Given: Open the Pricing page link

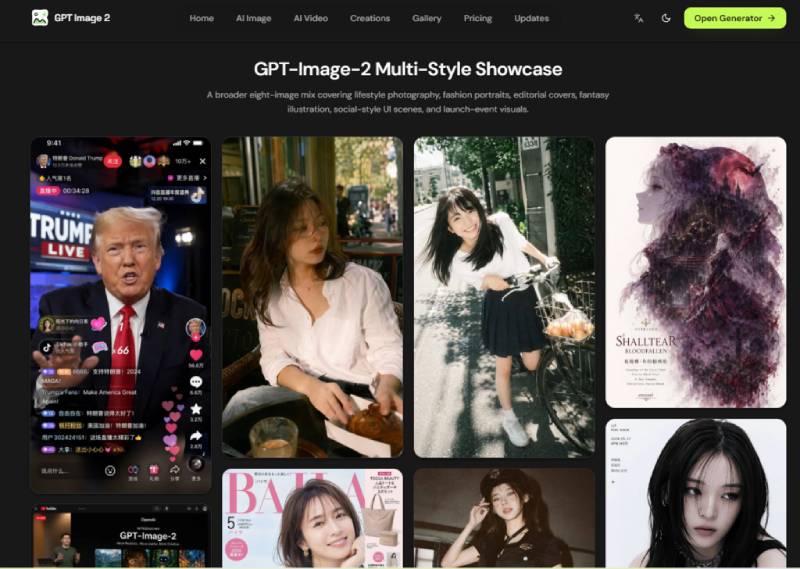Looking at the screenshot, I should click(478, 18).
